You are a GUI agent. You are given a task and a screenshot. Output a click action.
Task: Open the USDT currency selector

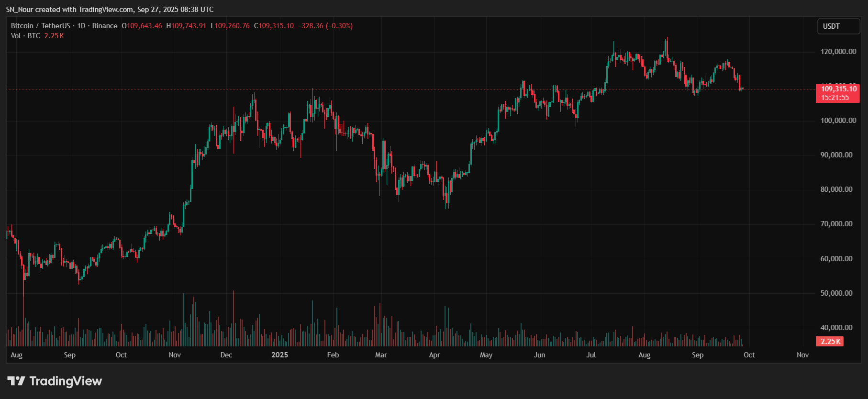click(x=838, y=26)
